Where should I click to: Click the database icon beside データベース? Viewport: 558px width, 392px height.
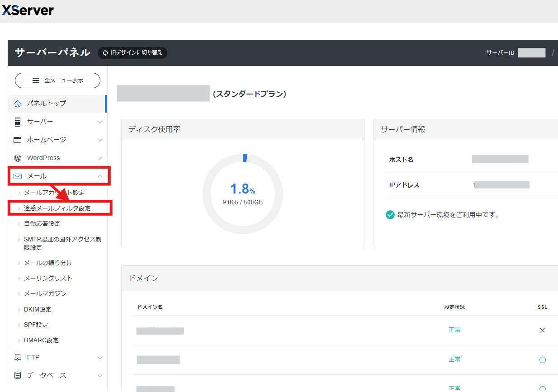click(x=18, y=375)
